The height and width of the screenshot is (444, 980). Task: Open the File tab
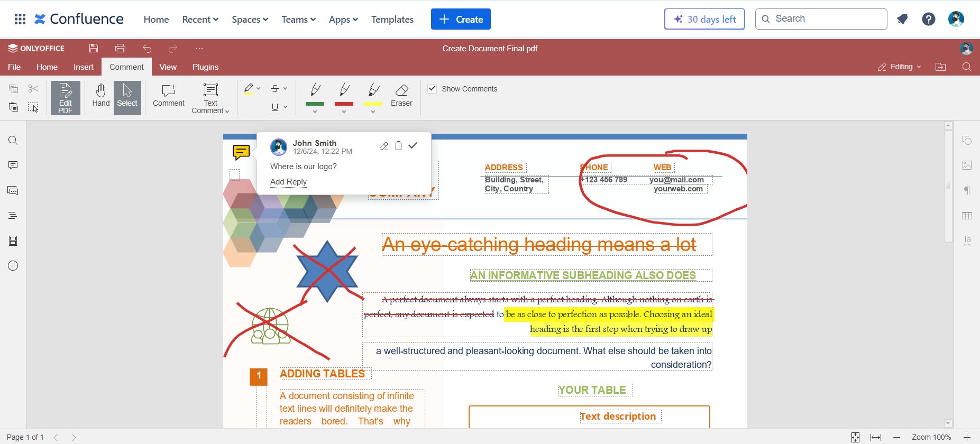click(x=14, y=67)
